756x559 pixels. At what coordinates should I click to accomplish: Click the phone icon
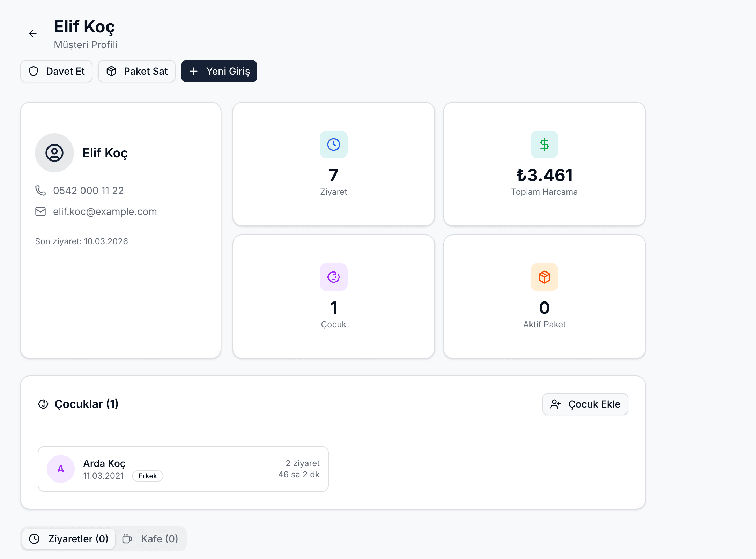point(40,191)
